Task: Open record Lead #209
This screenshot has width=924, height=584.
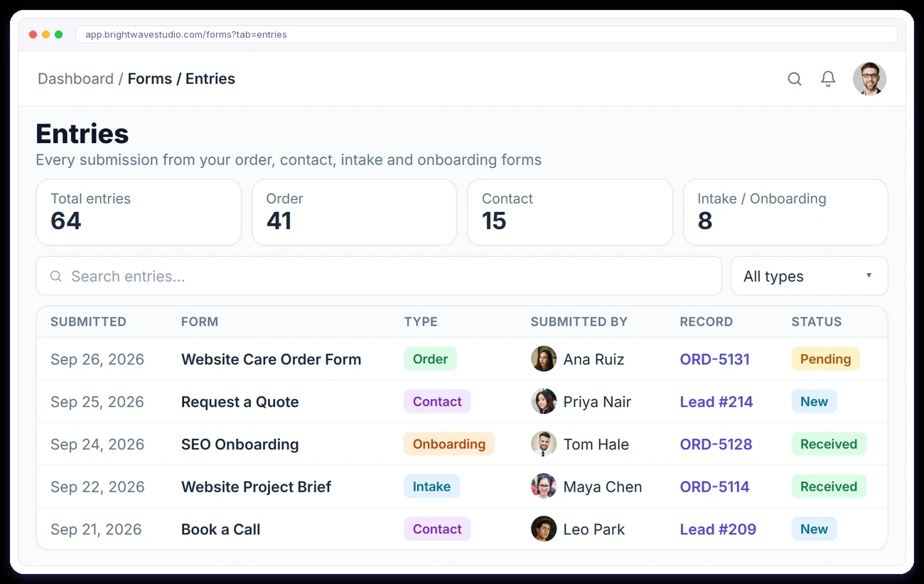Action: 718,529
